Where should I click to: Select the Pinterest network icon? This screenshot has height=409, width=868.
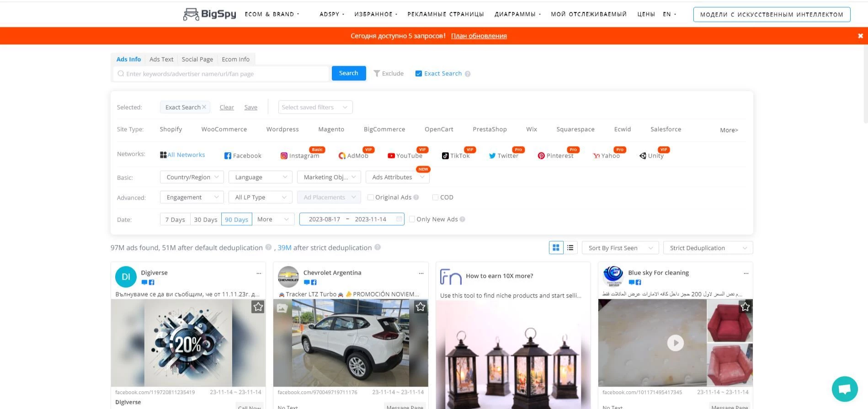point(541,156)
